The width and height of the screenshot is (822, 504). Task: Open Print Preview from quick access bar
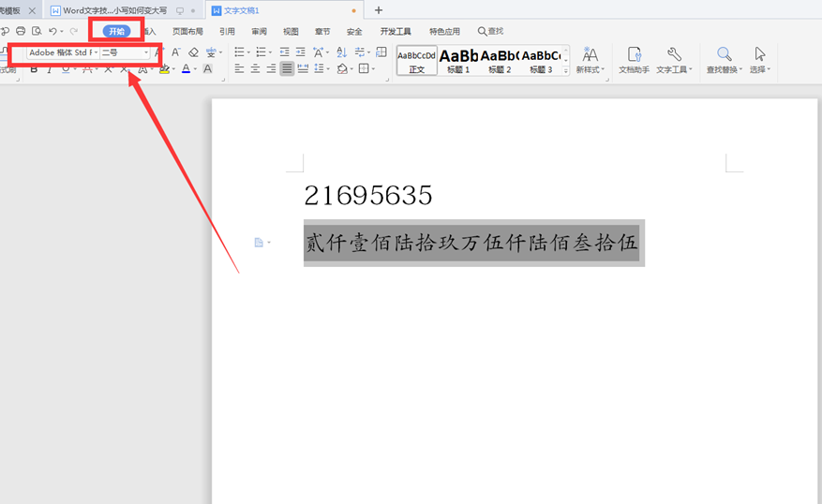point(37,32)
